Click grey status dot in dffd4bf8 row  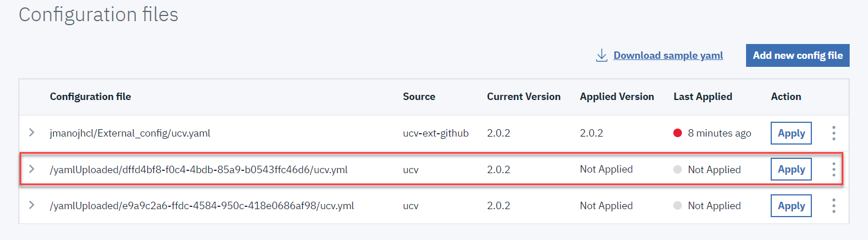click(x=678, y=170)
